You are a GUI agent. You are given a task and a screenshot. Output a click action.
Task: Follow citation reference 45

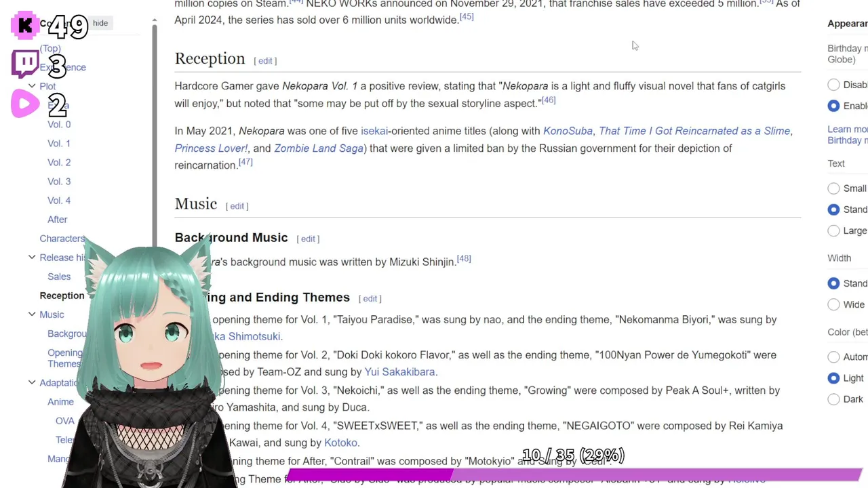click(x=467, y=17)
